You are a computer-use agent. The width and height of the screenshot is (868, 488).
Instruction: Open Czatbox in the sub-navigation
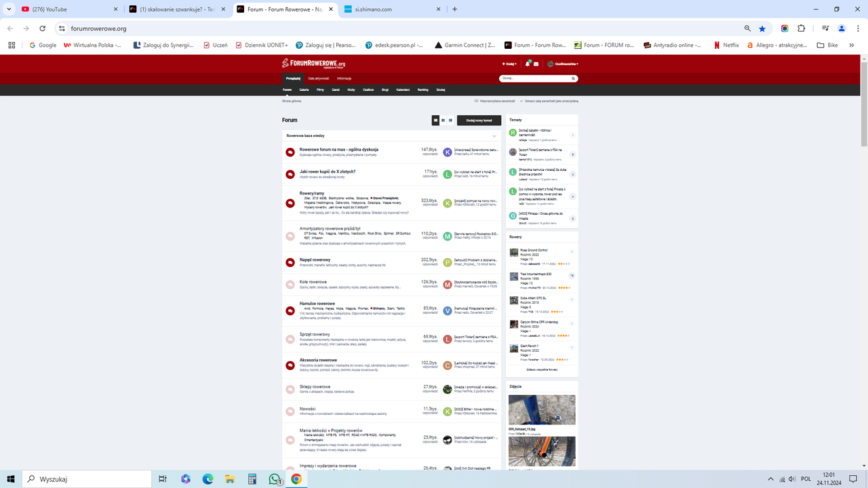[x=368, y=89]
